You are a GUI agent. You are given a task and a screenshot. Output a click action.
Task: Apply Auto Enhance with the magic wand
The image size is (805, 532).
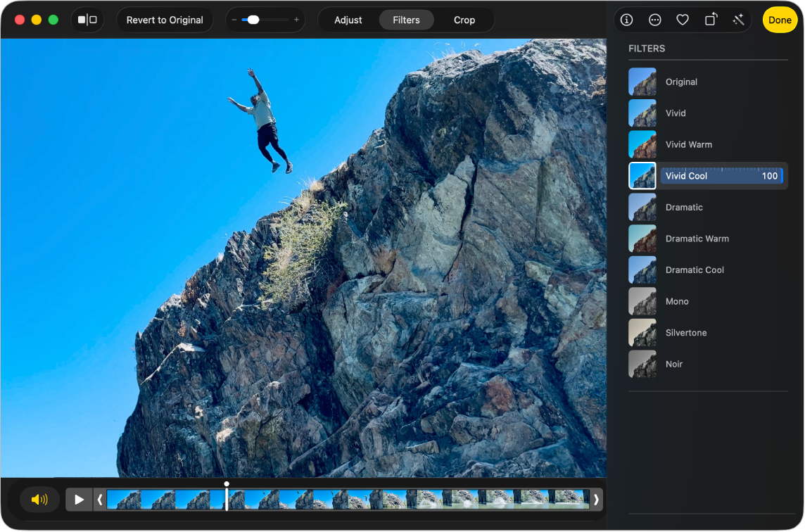pyautogui.click(x=738, y=20)
